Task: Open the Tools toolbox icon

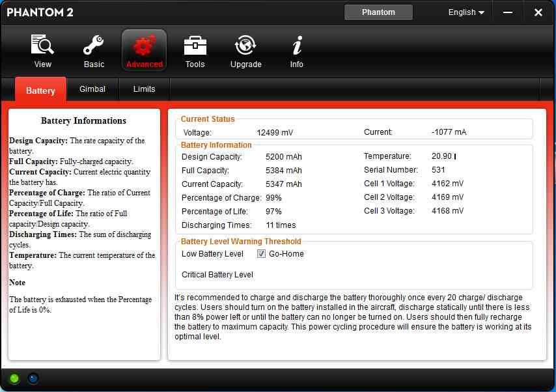Action: pos(195,46)
